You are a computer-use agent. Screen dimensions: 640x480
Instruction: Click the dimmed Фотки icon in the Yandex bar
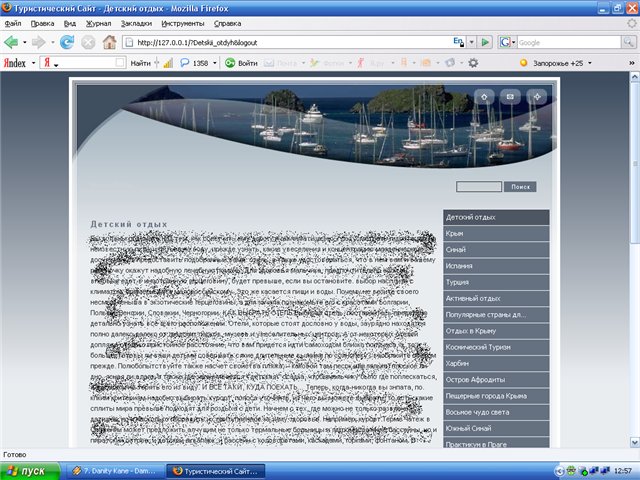click(314, 63)
